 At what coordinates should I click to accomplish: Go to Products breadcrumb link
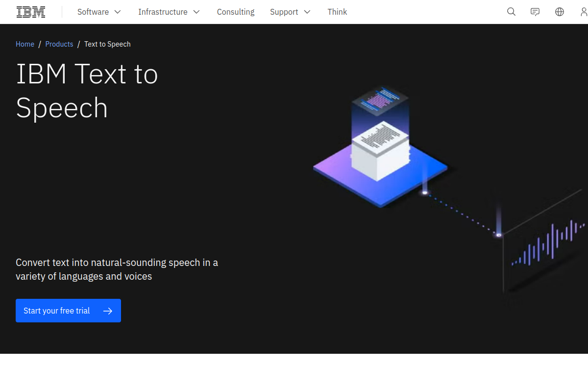[x=59, y=44]
